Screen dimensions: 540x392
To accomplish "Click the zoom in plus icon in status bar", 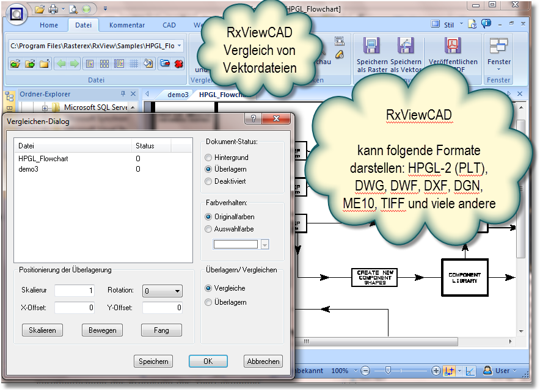I will 436,371.
